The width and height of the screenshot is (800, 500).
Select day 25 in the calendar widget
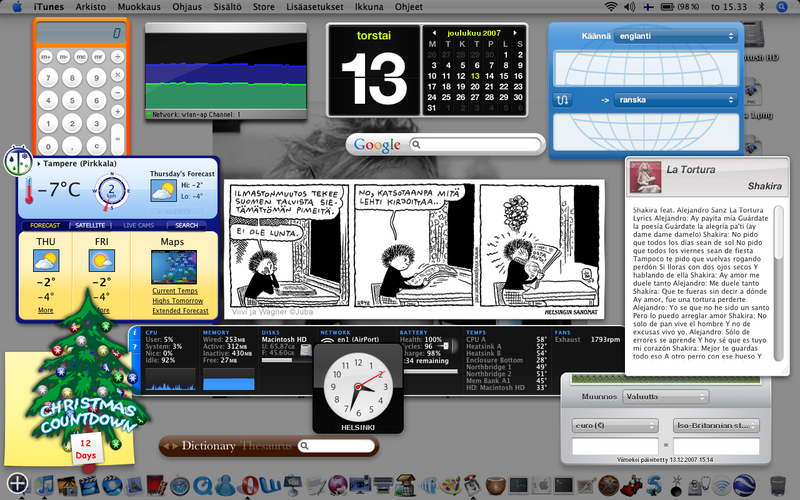click(446, 97)
